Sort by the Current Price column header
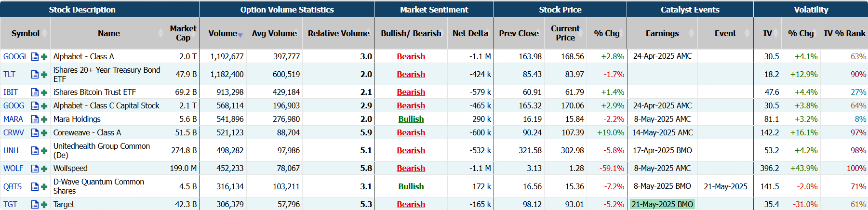 coord(565,33)
